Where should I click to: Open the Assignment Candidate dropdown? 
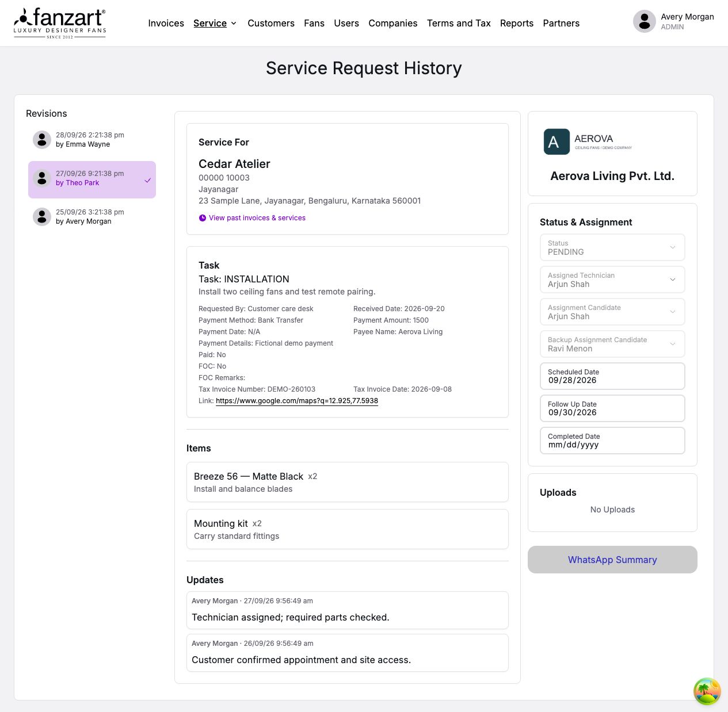(612, 312)
